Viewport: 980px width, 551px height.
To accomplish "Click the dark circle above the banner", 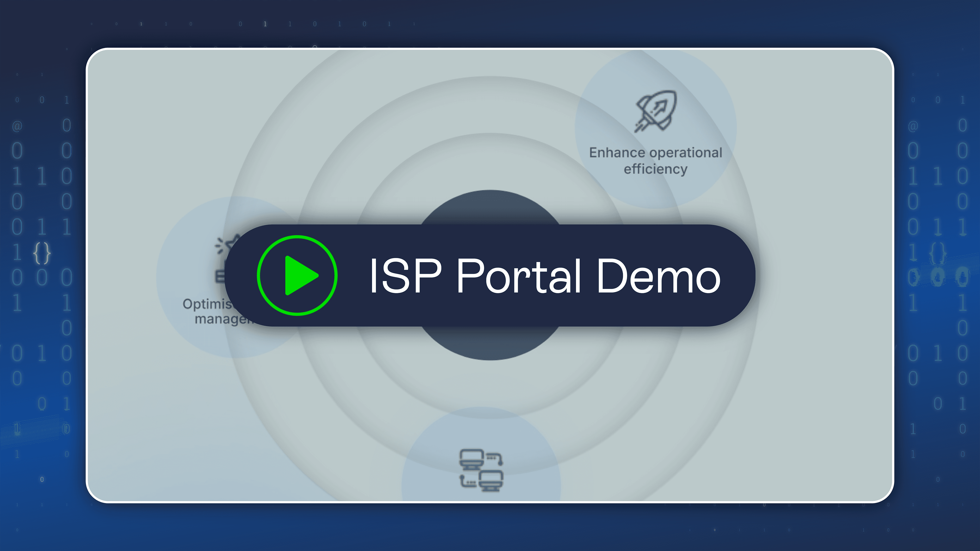I will (490, 207).
